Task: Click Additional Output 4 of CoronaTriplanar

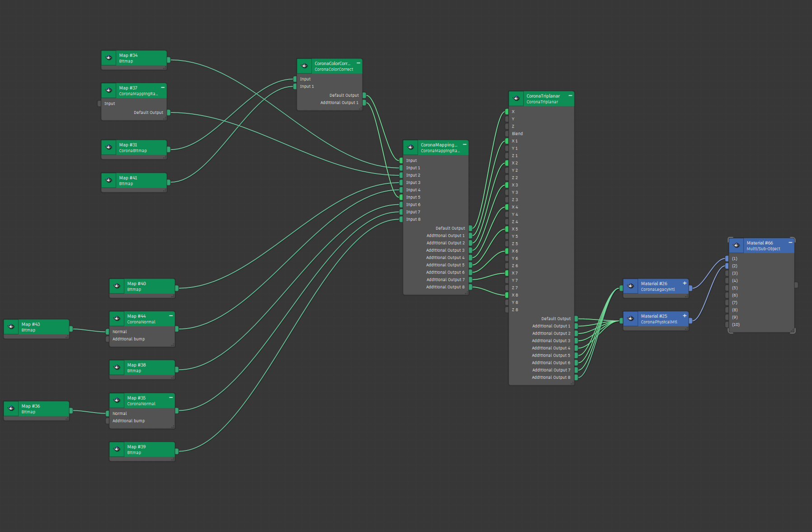Action: point(576,348)
